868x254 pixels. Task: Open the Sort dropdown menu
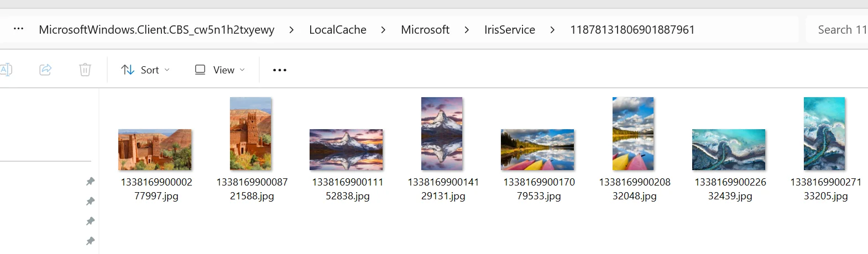[145, 70]
